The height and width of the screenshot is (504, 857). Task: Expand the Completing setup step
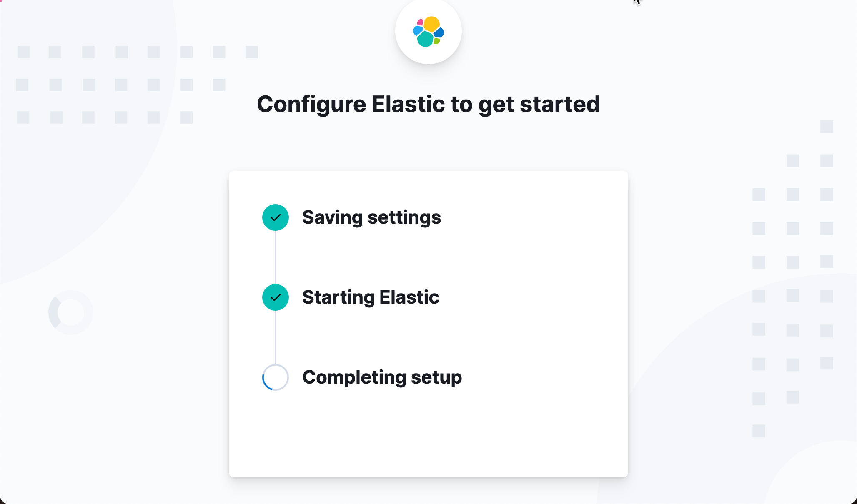[x=382, y=377]
